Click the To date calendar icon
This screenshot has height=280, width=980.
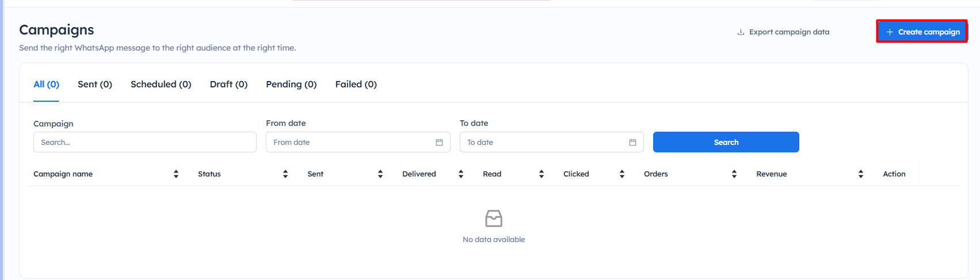(x=632, y=143)
